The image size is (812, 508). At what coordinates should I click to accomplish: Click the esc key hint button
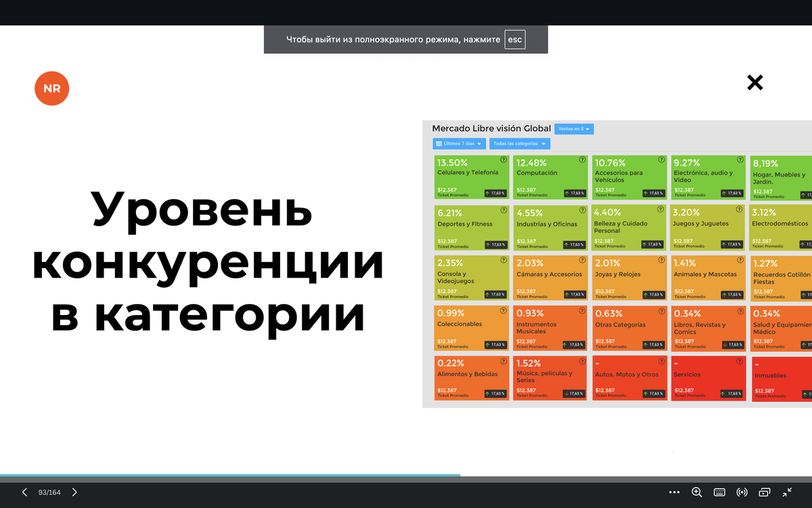click(x=515, y=39)
